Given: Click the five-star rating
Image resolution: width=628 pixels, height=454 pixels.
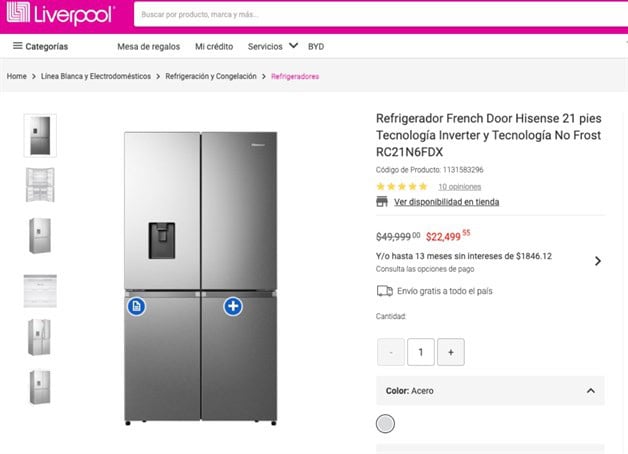Looking at the screenshot, I should point(402,187).
